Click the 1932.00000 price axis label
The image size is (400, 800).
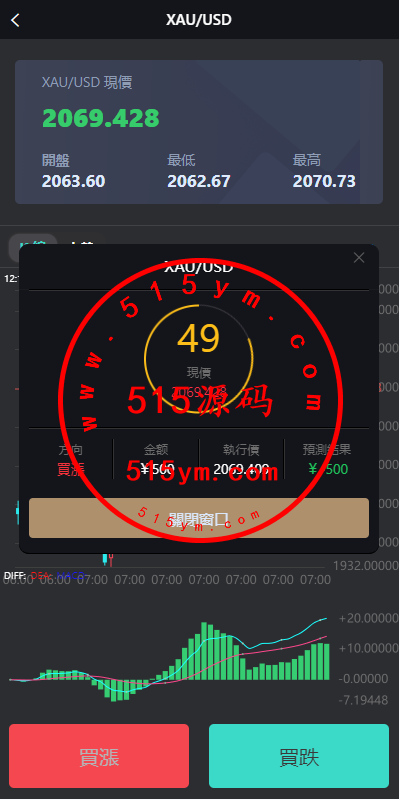pyautogui.click(x=366, y=565)
